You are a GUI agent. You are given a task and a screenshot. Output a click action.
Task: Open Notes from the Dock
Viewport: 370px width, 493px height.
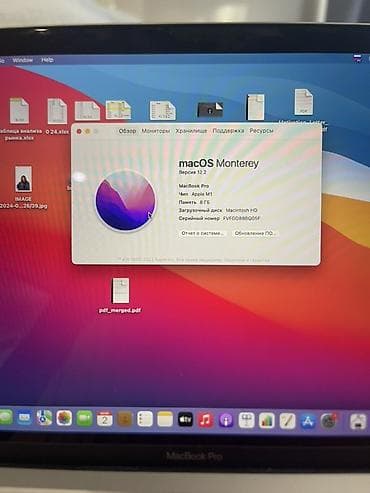point(165,419)
